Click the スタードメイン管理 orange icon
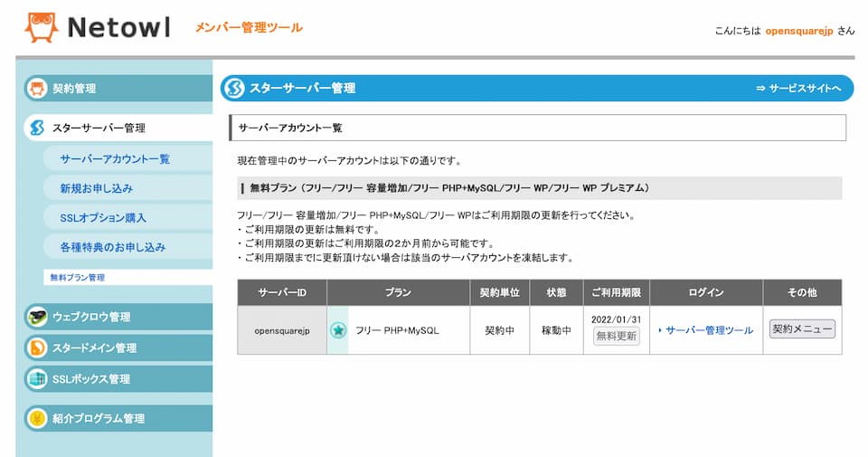 pyautogui.click(x=37, y=348)
